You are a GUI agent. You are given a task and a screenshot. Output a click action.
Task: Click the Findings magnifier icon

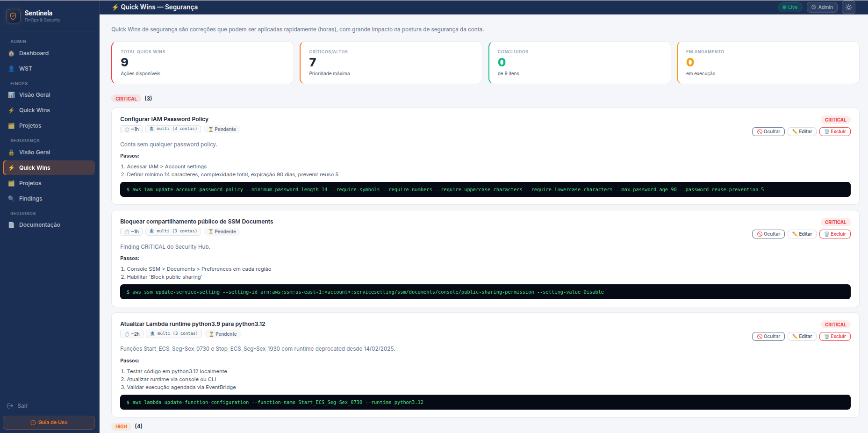pyautogui.click(x=11, y=199)
